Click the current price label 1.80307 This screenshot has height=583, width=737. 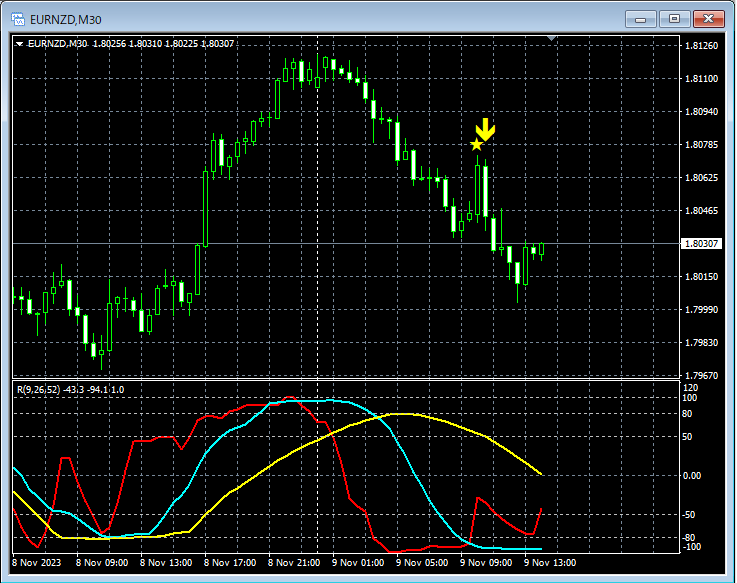tap(701, 244)
